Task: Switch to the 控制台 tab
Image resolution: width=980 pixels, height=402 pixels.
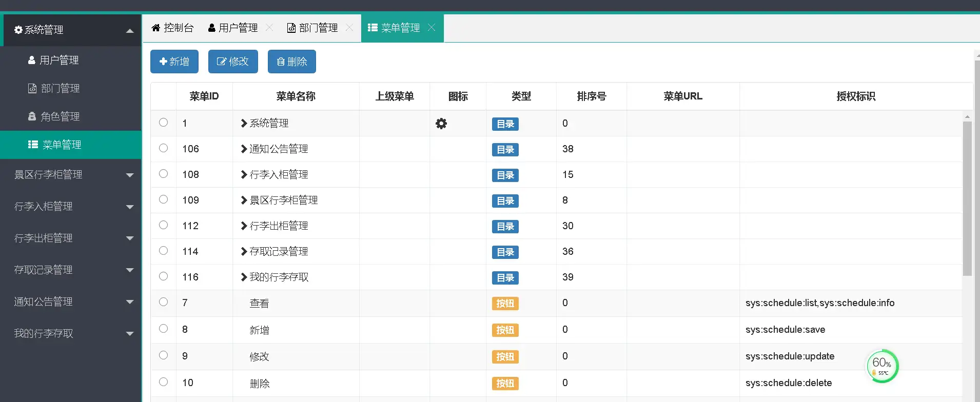Action: click(x=173, y=28)
